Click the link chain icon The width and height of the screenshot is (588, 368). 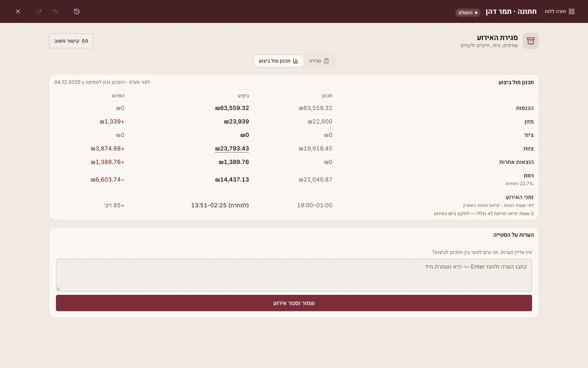pos(85,41)
